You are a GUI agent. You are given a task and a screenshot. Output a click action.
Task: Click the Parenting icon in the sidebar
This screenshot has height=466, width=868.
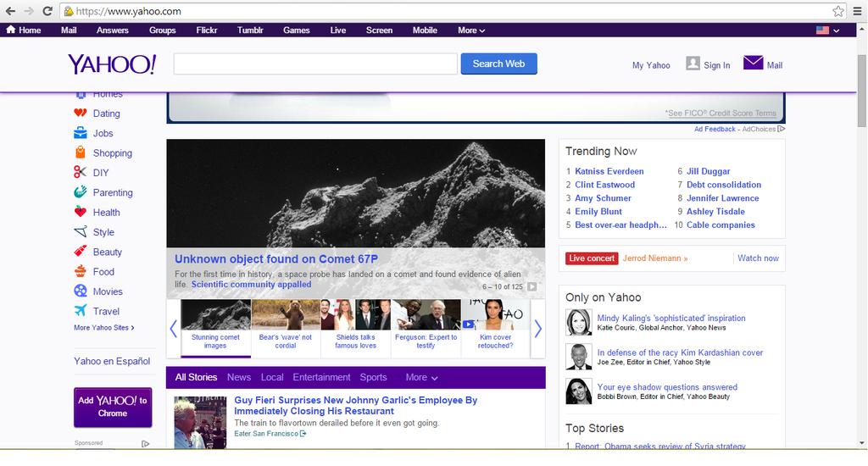point(81,192)
